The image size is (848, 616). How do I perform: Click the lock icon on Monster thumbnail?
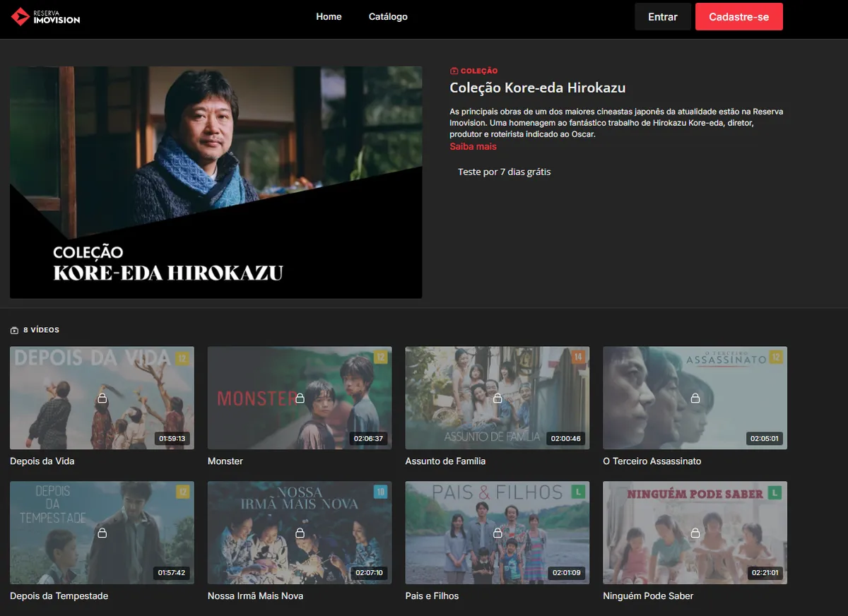[x=300, y=398]
